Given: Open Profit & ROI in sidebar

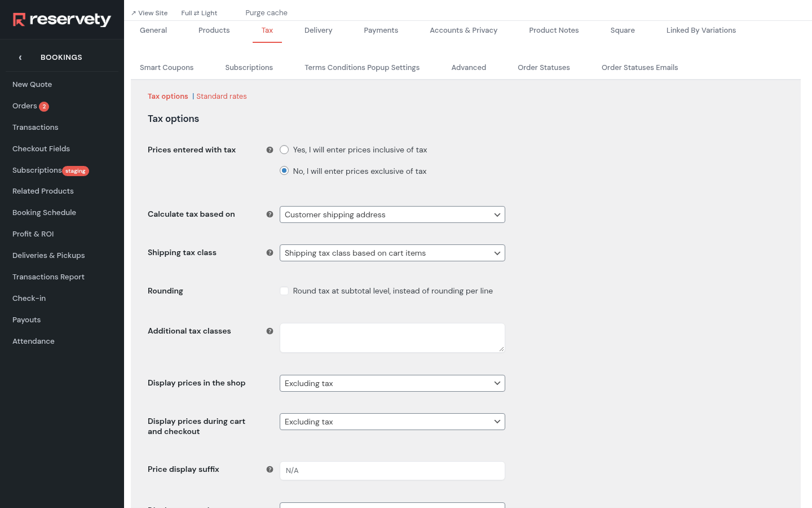Looking at the screenshot, I should coord(33,234).
